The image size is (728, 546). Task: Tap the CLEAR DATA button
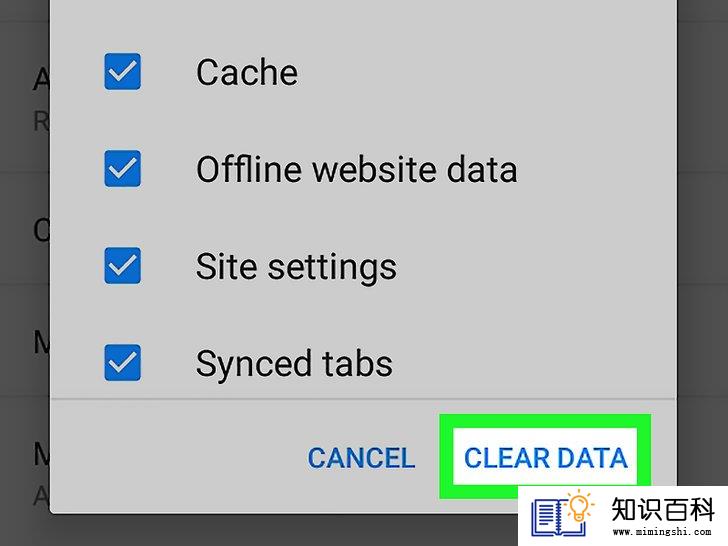click(x=546, y=458)
